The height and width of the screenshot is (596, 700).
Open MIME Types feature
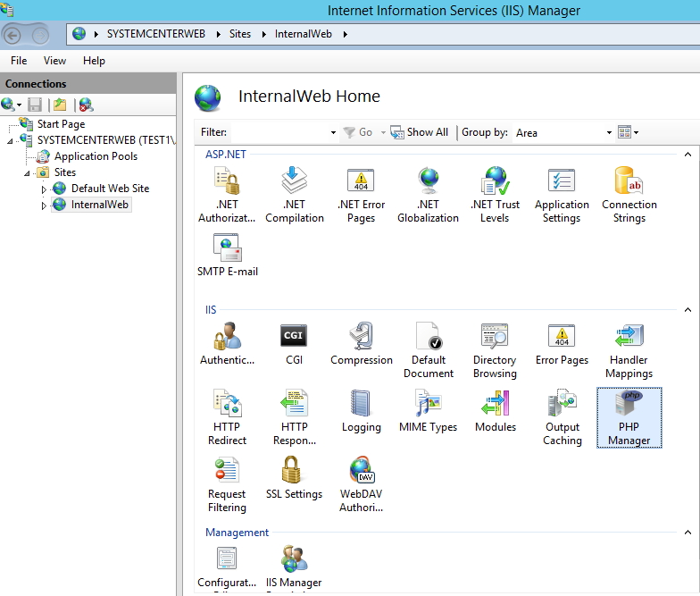(x=429, y=411)
